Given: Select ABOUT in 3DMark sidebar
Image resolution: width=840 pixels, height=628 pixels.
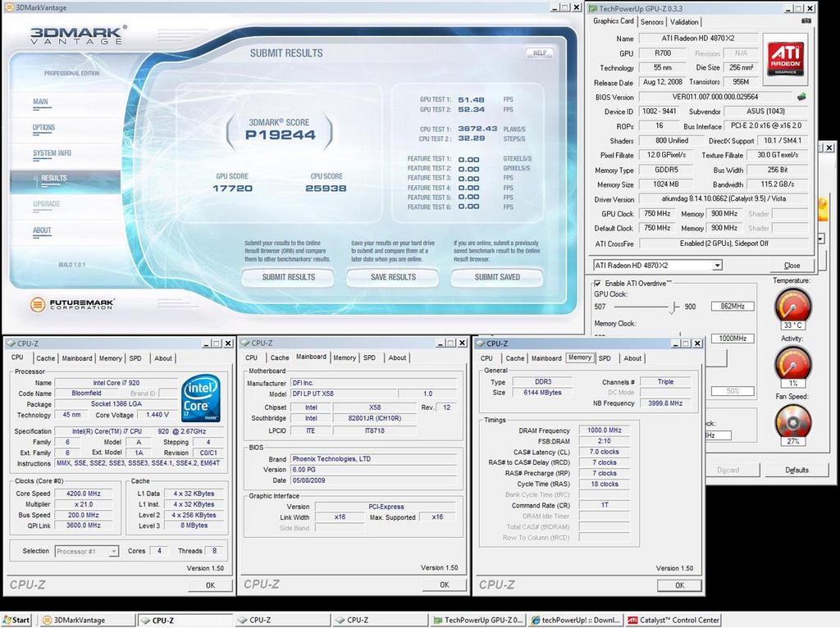Looking at the screenshot, I should point(42,230).
